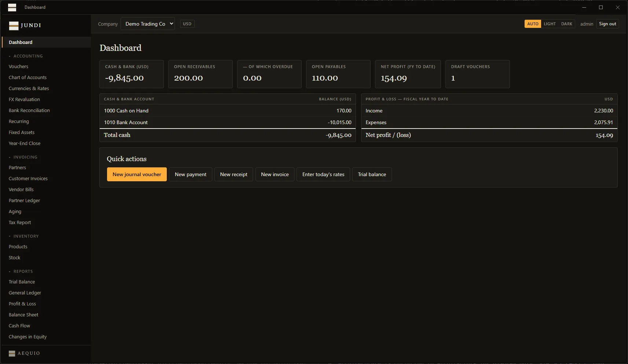Select the 1010 Bank Account row
The width and height of the screenshot is (628, 364).
228,122
